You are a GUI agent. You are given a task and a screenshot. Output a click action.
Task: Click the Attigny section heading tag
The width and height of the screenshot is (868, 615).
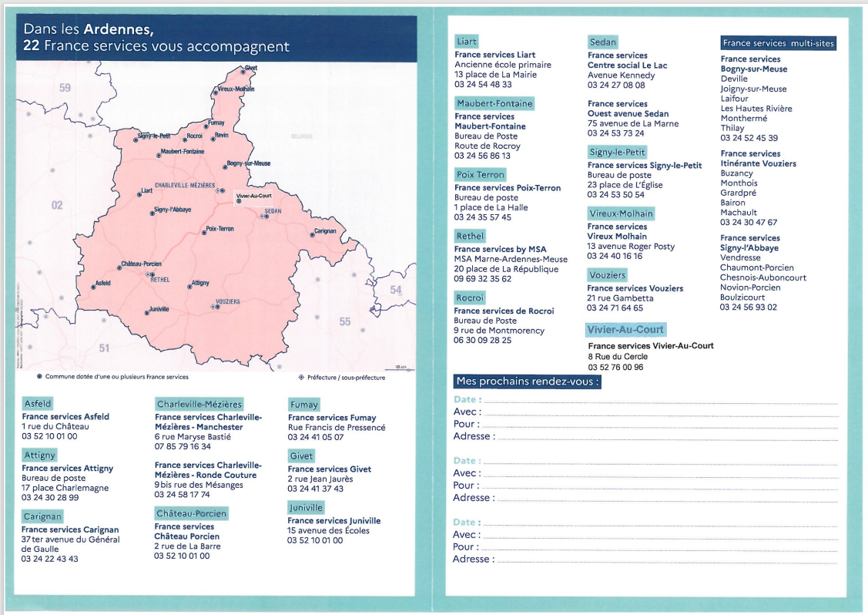39,455
